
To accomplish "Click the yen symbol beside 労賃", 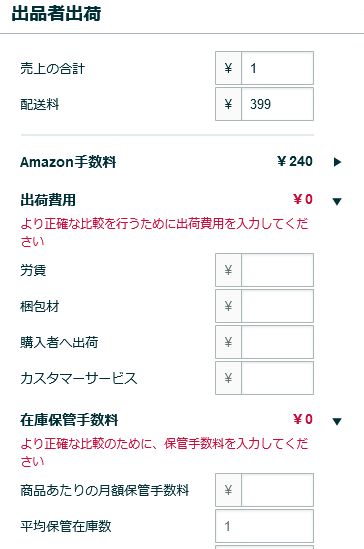I will pos(228,270).
